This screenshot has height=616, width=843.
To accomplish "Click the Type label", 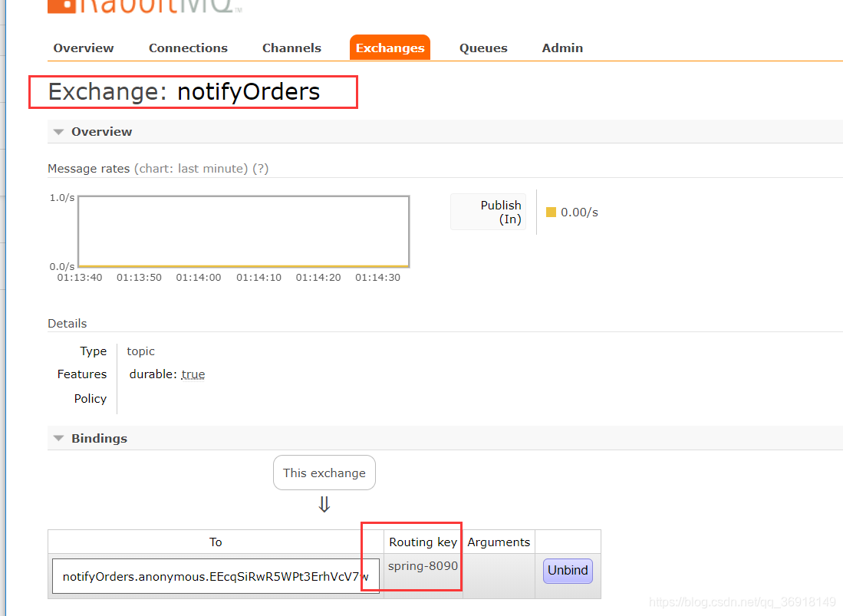I will (94, 351).
